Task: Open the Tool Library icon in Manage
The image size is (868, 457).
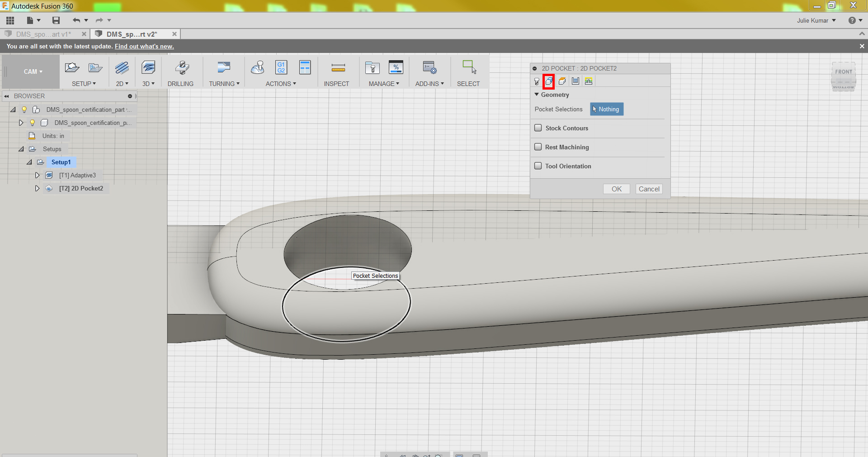Action: pyautogui.click(x=373, y=68)
